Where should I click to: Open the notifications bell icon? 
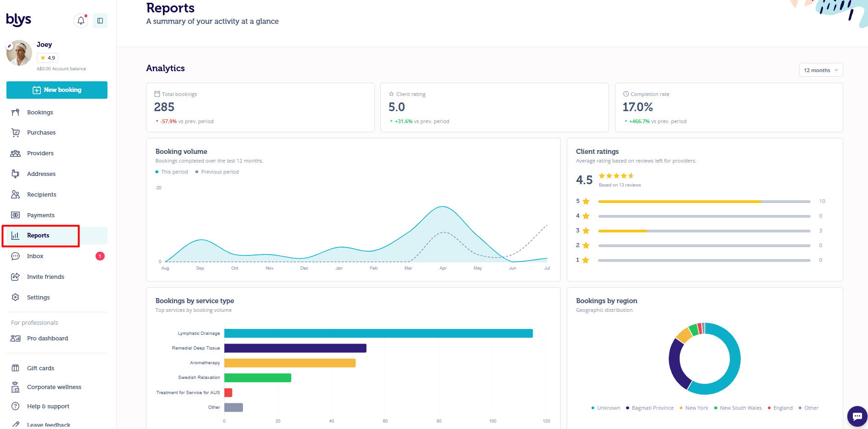tap(81, 21)
